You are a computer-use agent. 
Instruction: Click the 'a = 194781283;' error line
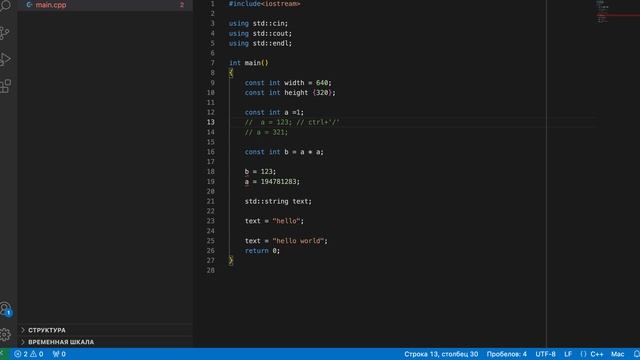click(x=272, y=182)
